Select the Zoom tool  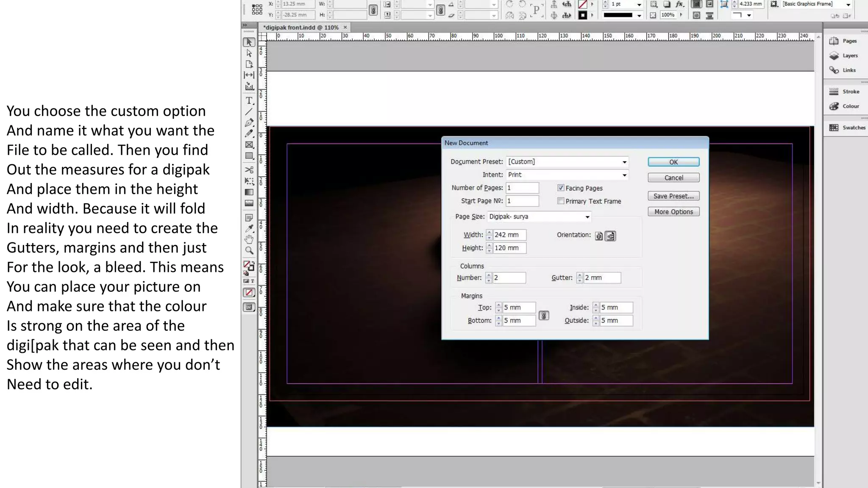point(249,250)
